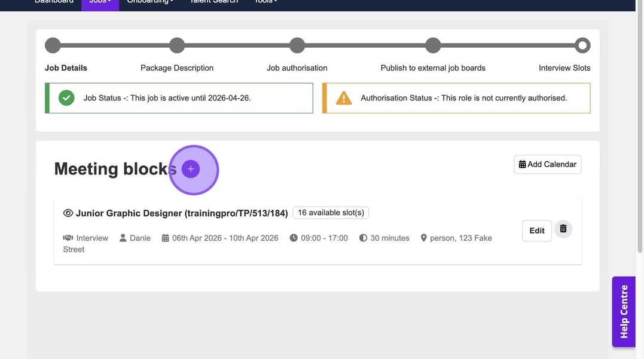The width and height of the screenshot is (644, 359).
Task: Open the Jobs dropdown menu
Action: pos(100,2)
